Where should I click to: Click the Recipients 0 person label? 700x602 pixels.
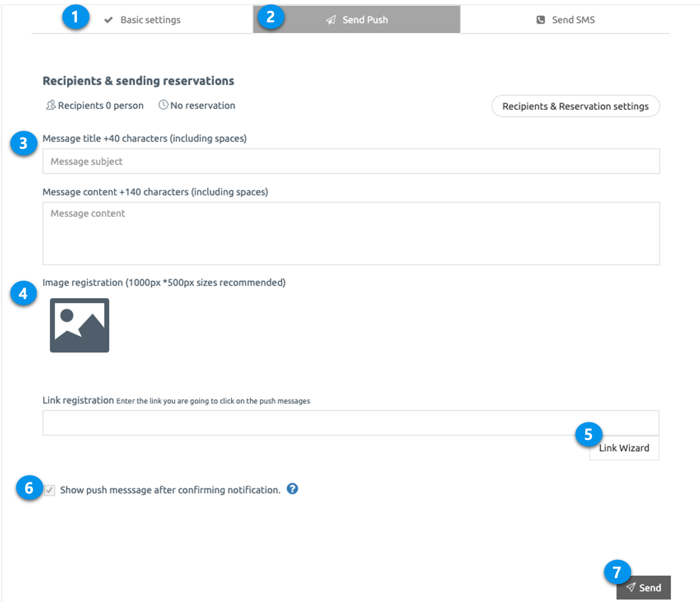(x=100, y=106)
